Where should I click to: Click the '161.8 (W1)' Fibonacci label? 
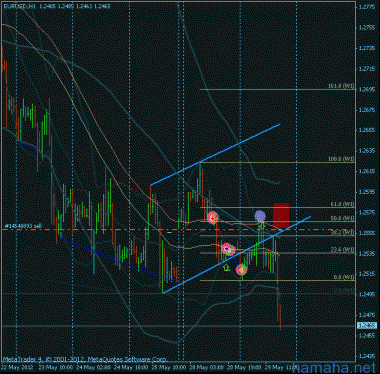click(x=341, y=86)
